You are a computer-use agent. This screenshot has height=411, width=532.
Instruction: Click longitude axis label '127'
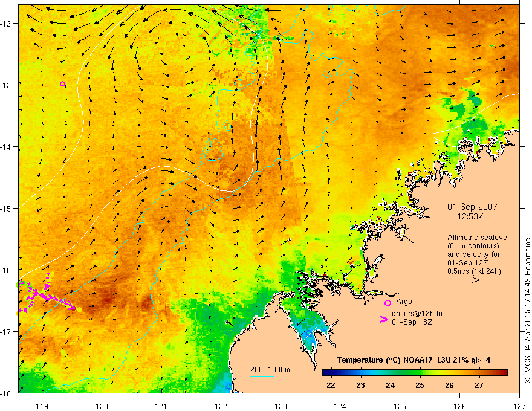(519, 406)
